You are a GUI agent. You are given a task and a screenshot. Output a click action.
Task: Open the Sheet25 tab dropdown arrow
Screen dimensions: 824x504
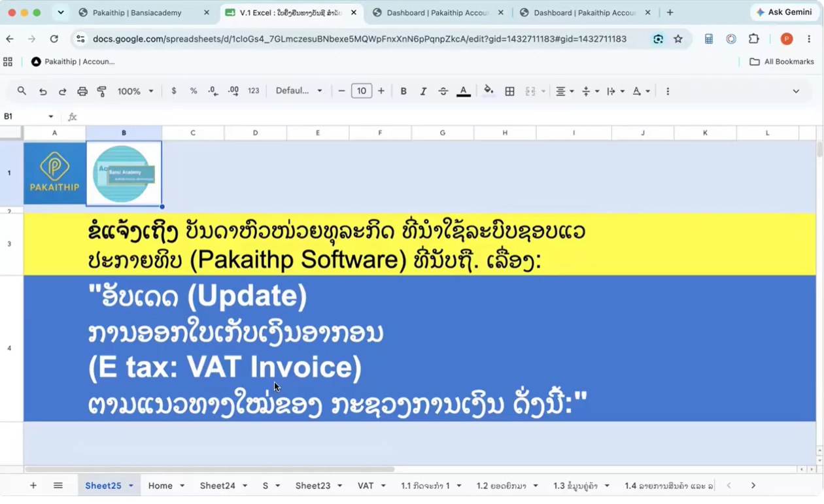coord(131,486)
